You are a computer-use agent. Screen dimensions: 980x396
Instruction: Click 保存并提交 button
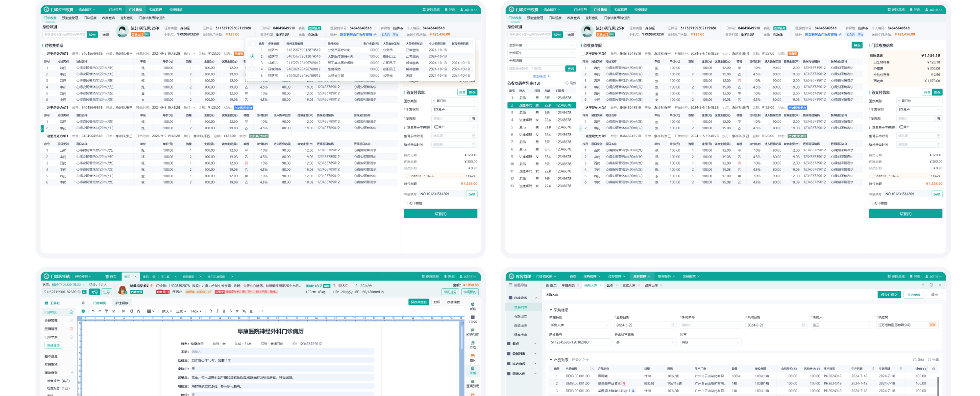click(x=889, y=295)
